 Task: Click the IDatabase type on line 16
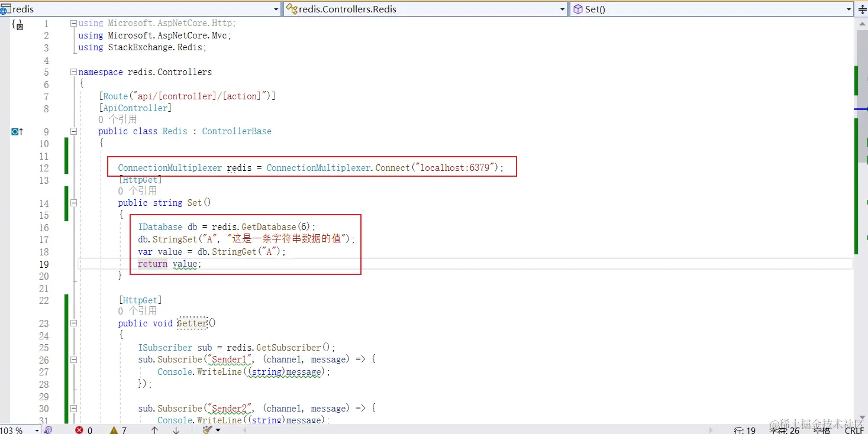(160, 227)
